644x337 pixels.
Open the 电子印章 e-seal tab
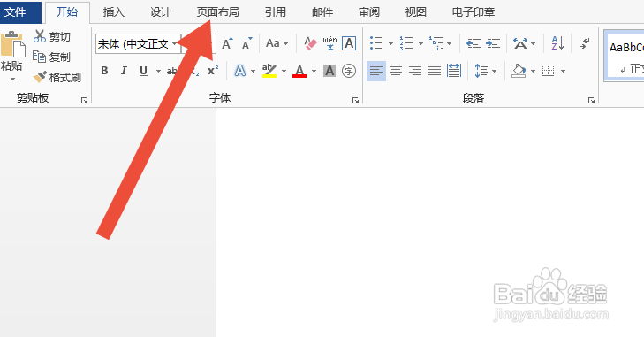[x=474, y=11]
